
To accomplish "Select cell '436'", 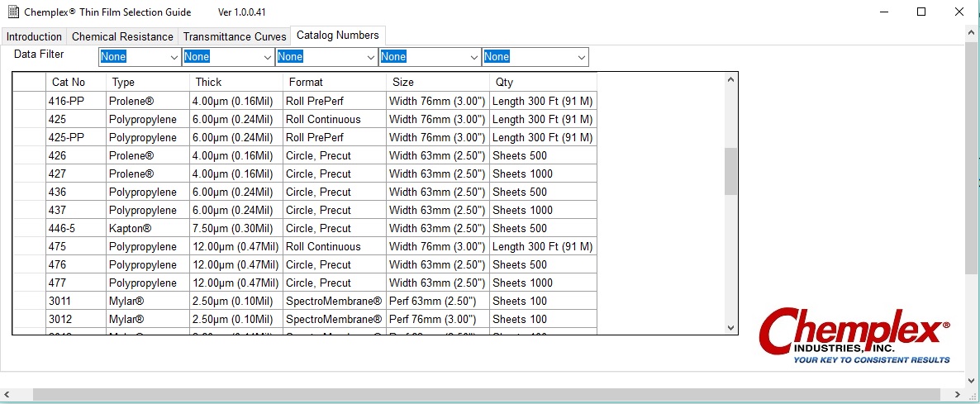I will 76,191.
